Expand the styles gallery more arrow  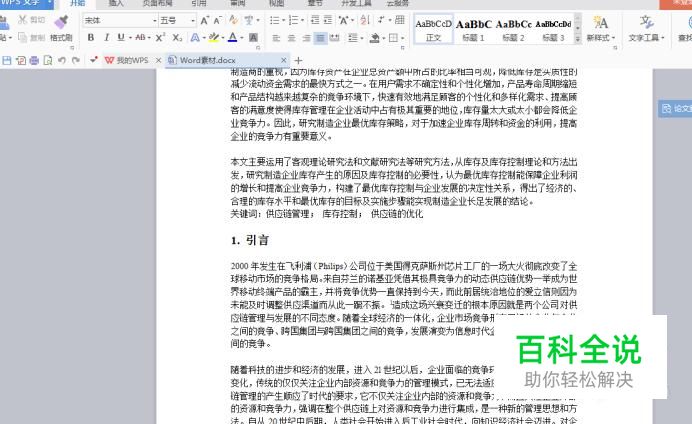click(578, 39)
